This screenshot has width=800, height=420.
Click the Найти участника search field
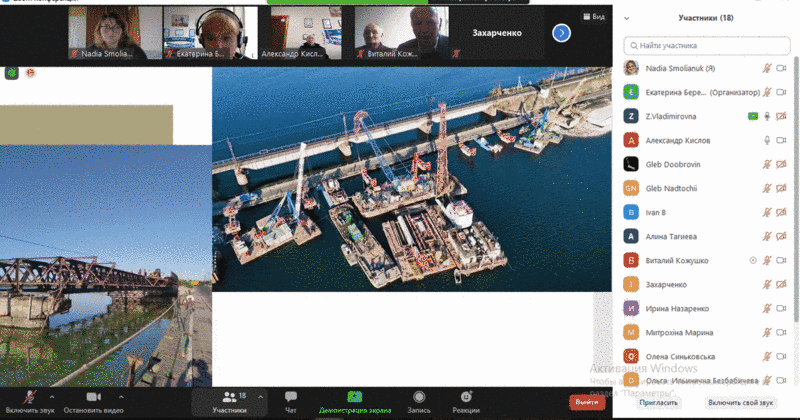point(707,45)
